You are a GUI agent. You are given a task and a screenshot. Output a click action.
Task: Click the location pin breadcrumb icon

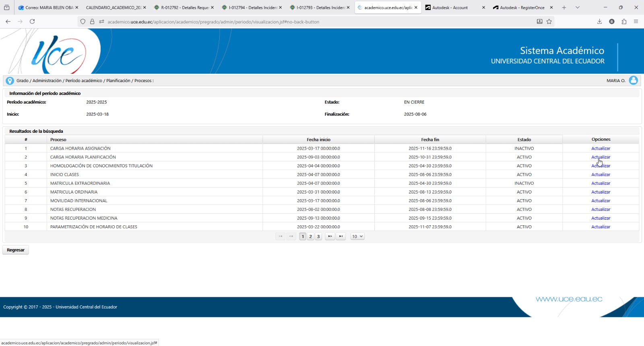point(10,81)
